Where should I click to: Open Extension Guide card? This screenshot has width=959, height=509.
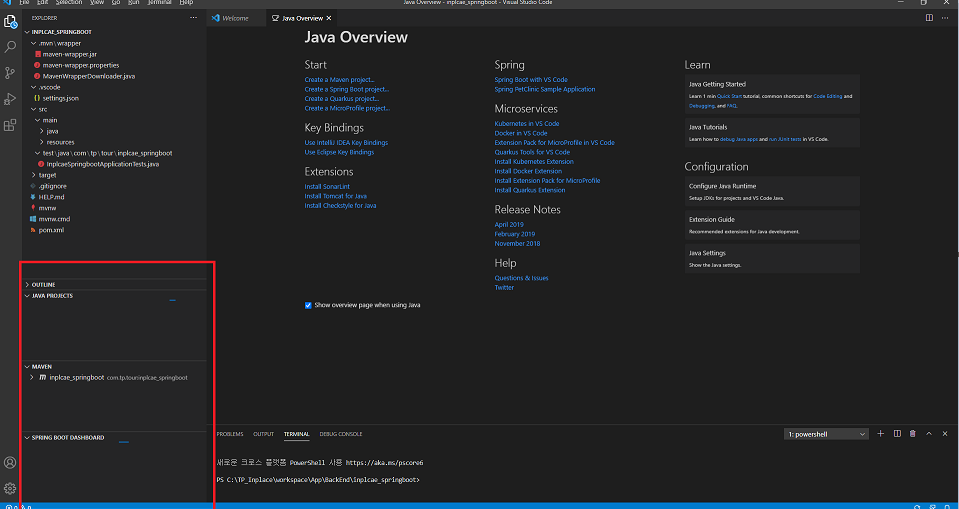(772, 225)
